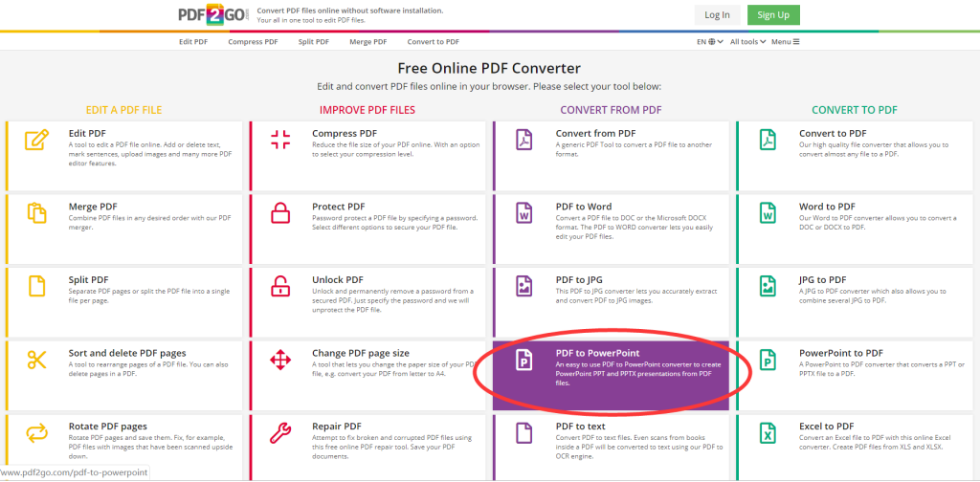Select Split PDF in the top navigation

(x=314, y=42)
